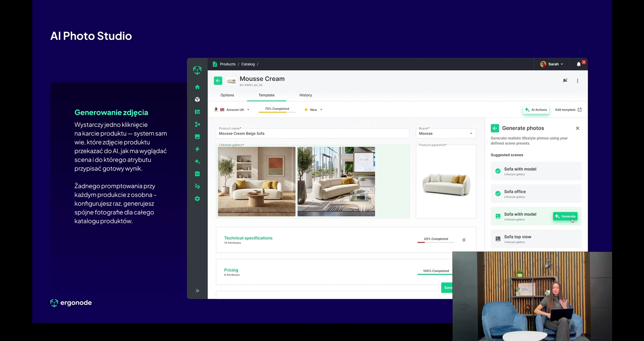Expand the sidebar with double chevron
Image resolution: width=644 pixels, height=341 pixels.
click(x=197, y=291)
